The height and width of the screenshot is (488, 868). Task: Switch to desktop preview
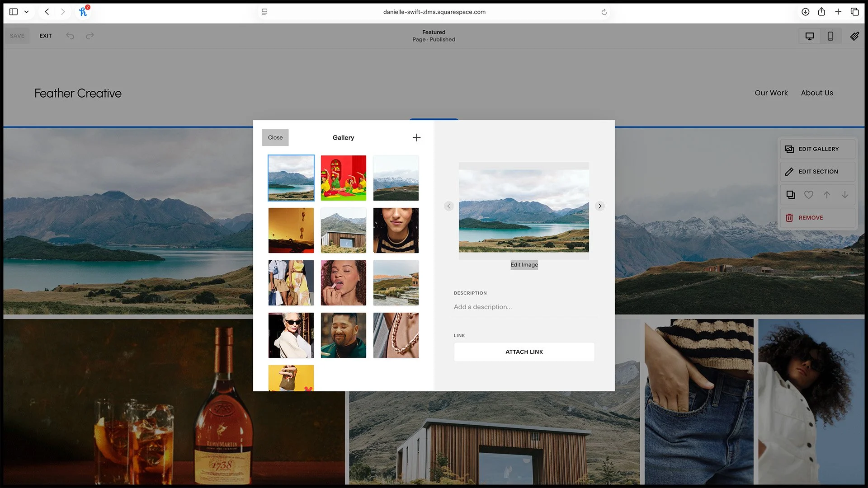809,36
